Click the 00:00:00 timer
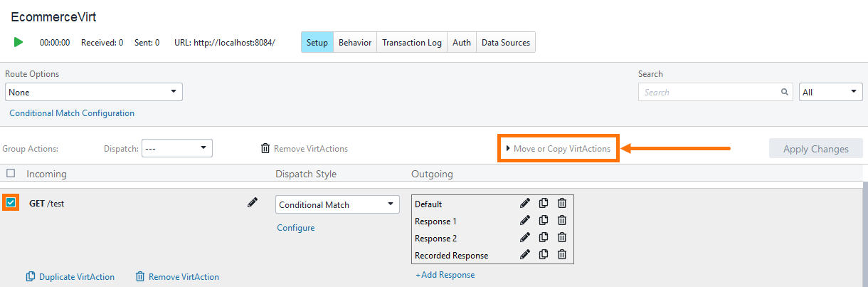 [x=55, y=42]
